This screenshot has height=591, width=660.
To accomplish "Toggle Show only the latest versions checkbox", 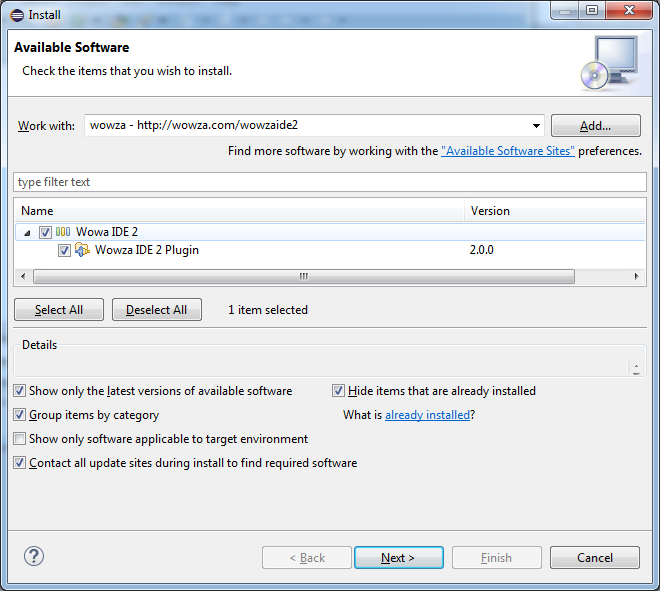I will click(20, 391).
